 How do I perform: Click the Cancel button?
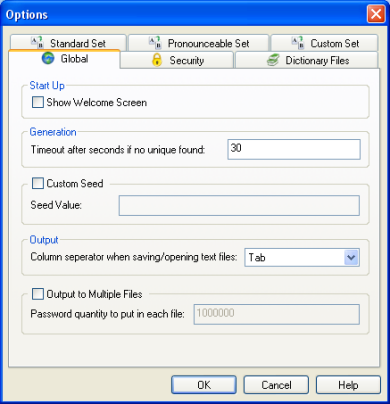(x=276, y=385)
